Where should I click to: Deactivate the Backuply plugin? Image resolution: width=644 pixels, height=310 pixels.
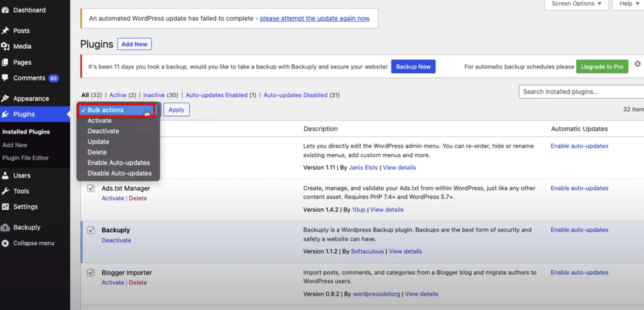(116, 240)
